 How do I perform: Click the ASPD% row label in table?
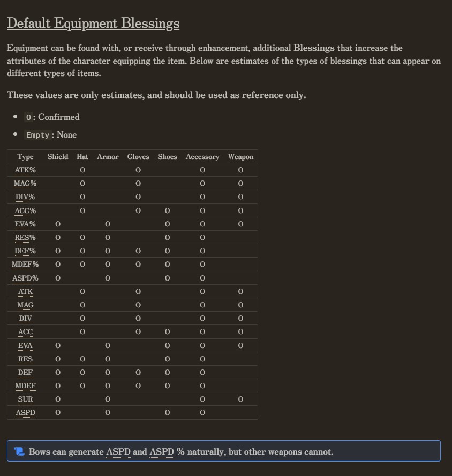[x=25, y=278]
